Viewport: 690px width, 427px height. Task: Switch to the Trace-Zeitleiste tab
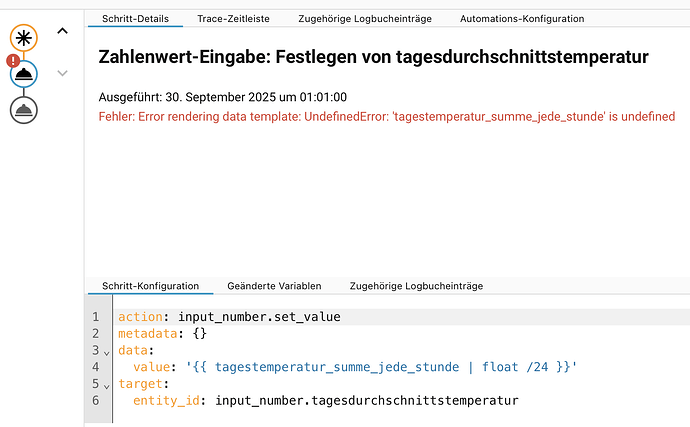(233, 19)
